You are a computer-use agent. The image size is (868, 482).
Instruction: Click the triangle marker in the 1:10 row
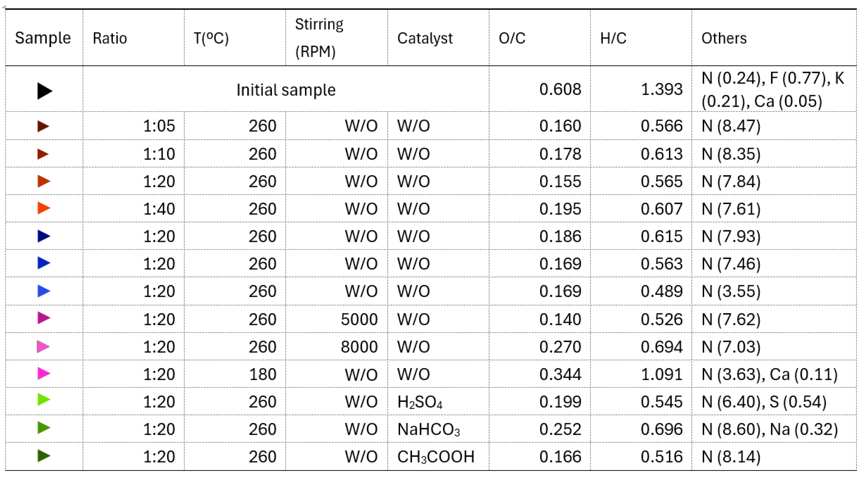click(43, 154)
